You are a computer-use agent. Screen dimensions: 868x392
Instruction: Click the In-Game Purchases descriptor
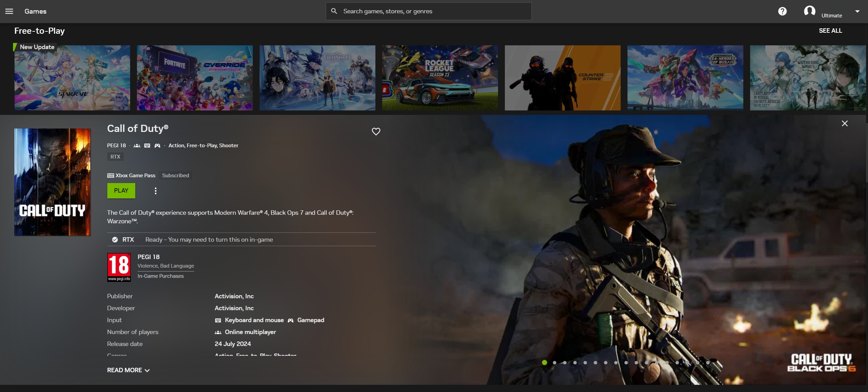tap(160, 276)
